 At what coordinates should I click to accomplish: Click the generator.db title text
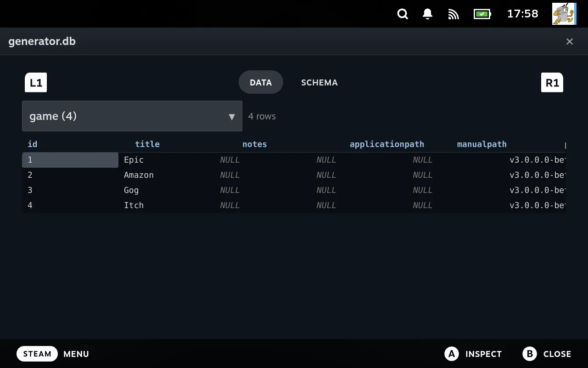[x=42, y=41]
